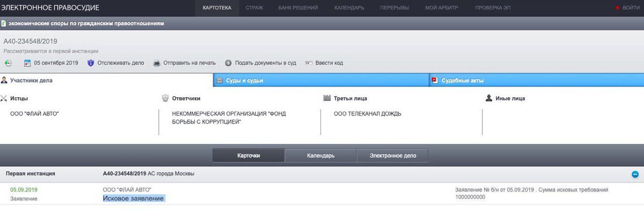Click the plus icon for submitting documents

(228, 63)
